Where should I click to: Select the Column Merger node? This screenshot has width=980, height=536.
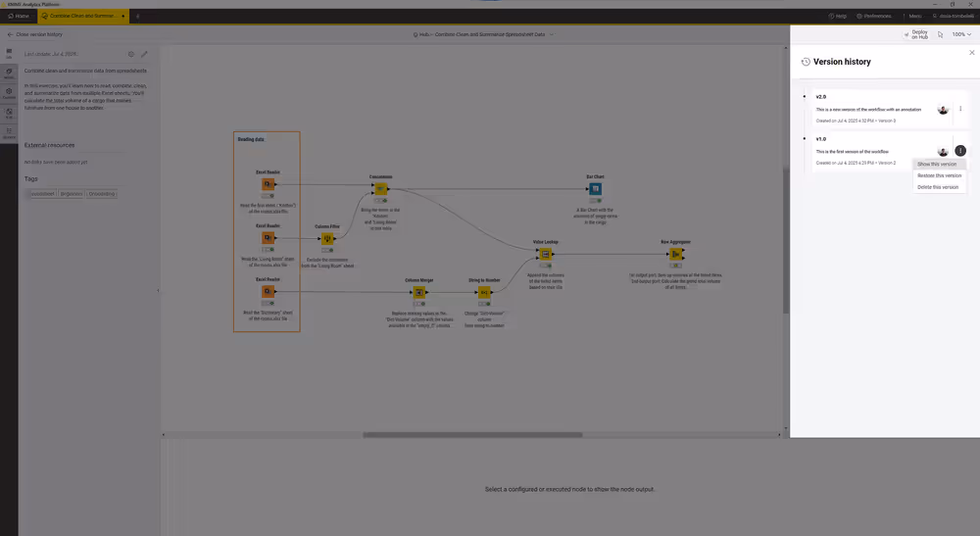[x=418, y=292]
